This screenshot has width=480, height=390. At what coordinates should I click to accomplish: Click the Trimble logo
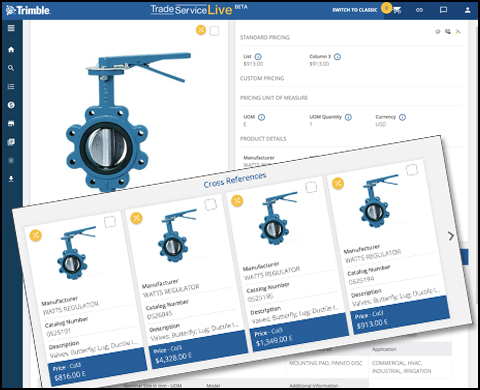pos(28,10)
